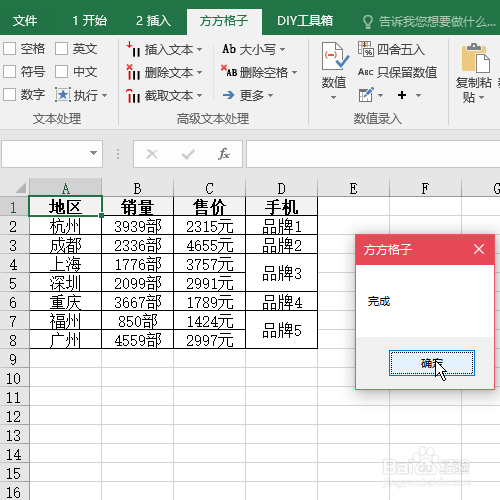The height and width of the screenshot is (500, 500).
Task: Toggle the 中文 checkbox
Action: [61, 71]
